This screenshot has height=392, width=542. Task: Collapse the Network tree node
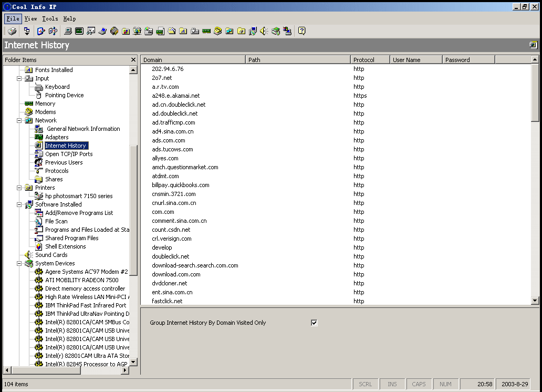point(19,120)
